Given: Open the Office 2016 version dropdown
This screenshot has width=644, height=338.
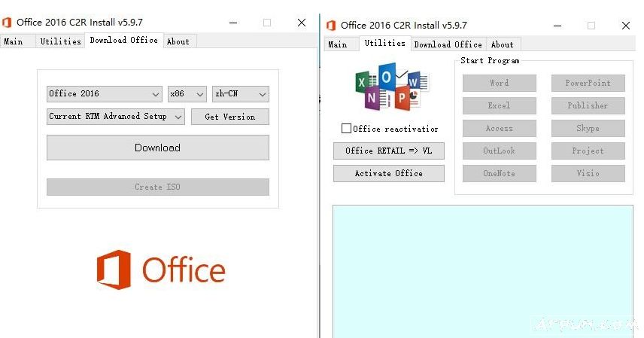Looking at the screenshot, I should click(x=104, y=94).
